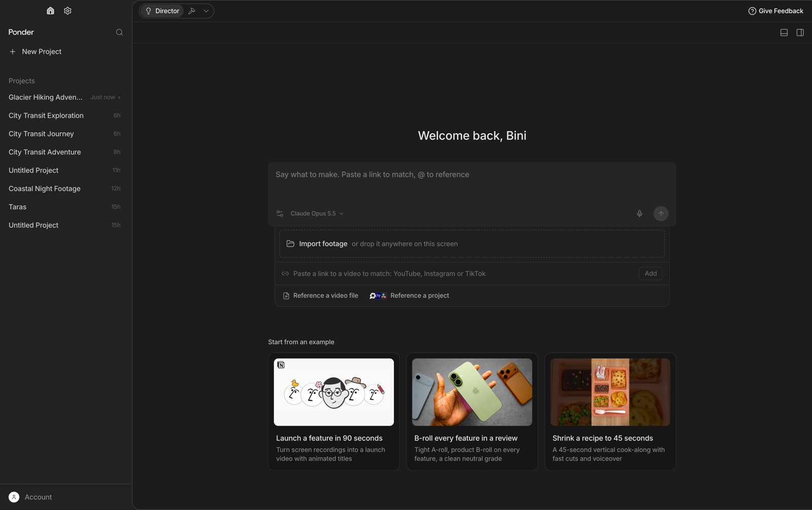Search projects with magnifier icon
The width and height of the screenshot is (812, 510).
119,32
